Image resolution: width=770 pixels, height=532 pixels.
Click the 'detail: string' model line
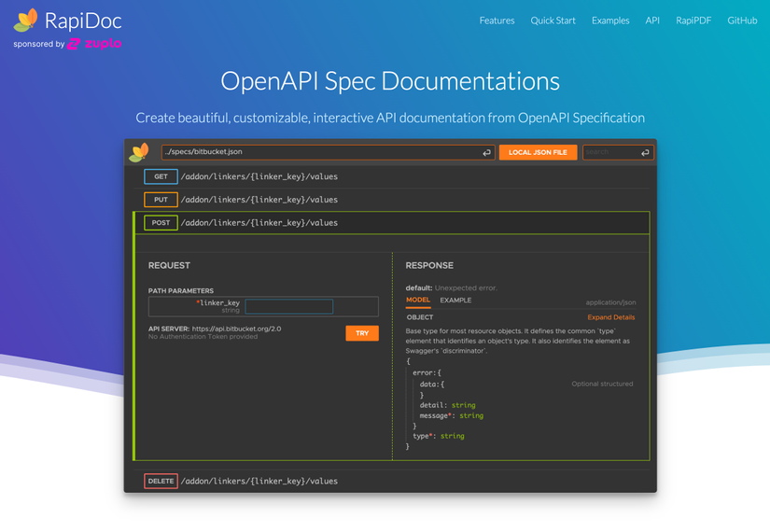pos(447,405)
